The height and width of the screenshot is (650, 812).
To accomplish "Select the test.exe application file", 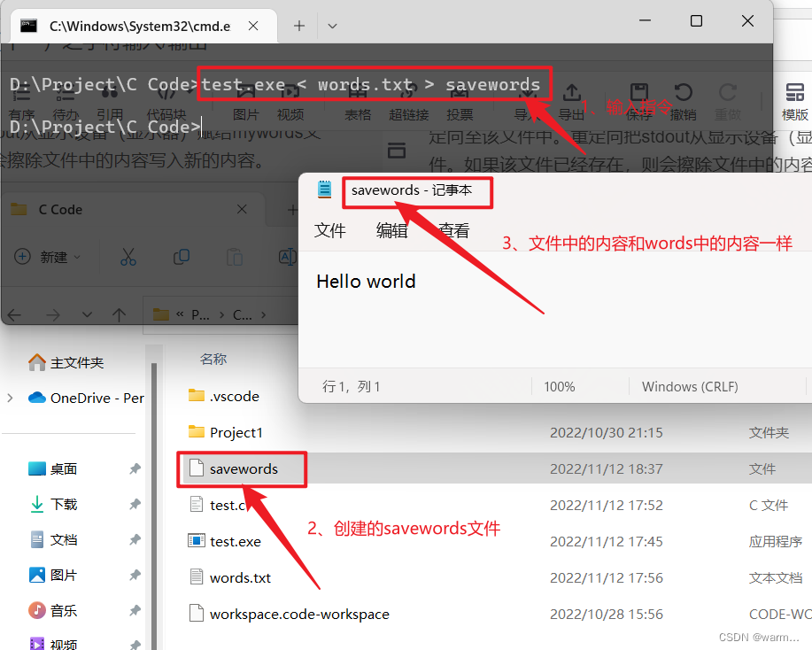I will pyautogui.click(x=224, y=541).
